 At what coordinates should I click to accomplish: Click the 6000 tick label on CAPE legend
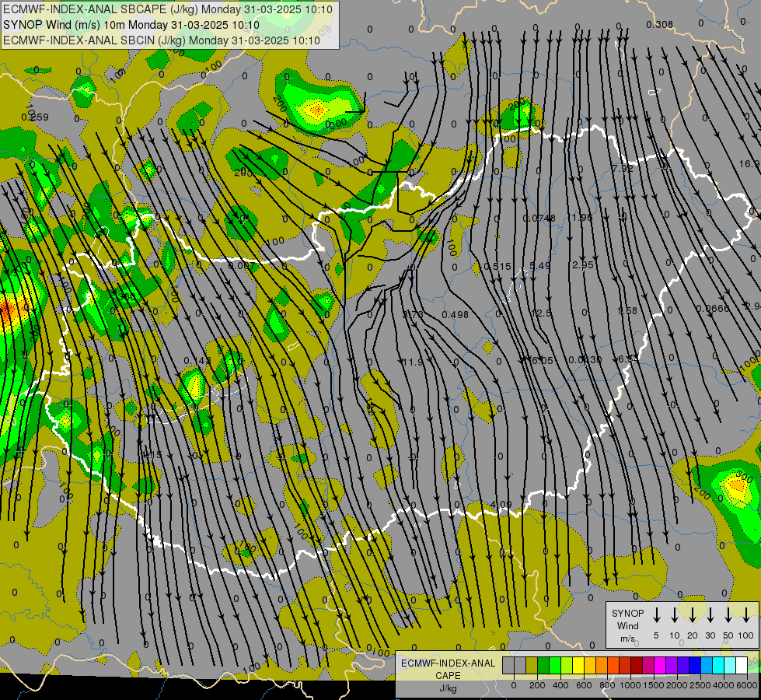tap(747, 685)
